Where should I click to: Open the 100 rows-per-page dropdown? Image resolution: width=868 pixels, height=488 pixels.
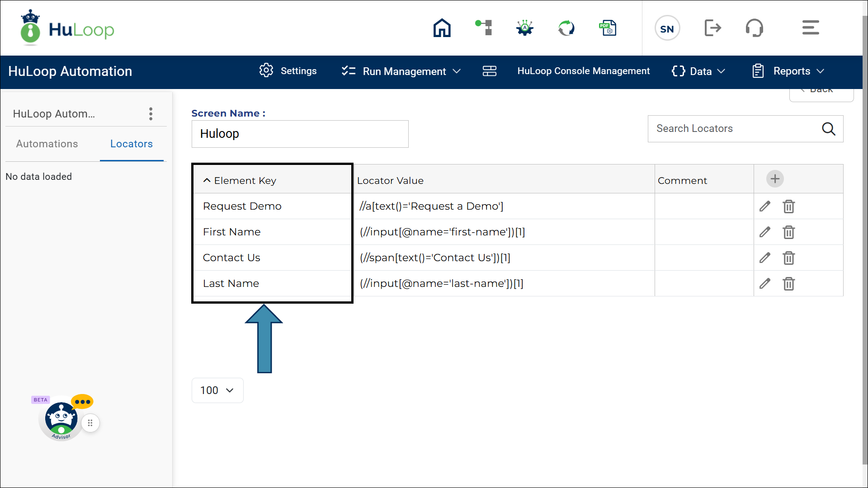[x=217, y=390]
